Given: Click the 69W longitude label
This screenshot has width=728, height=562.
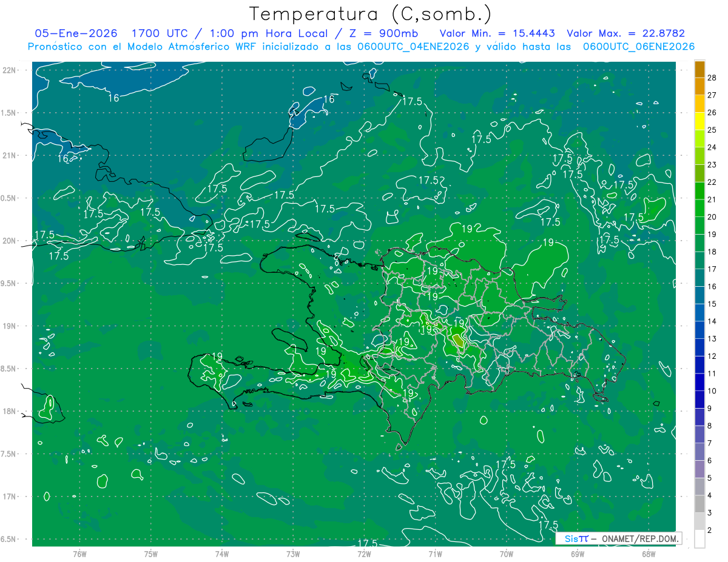Looking at the screenshot, I should click(578, 554).
